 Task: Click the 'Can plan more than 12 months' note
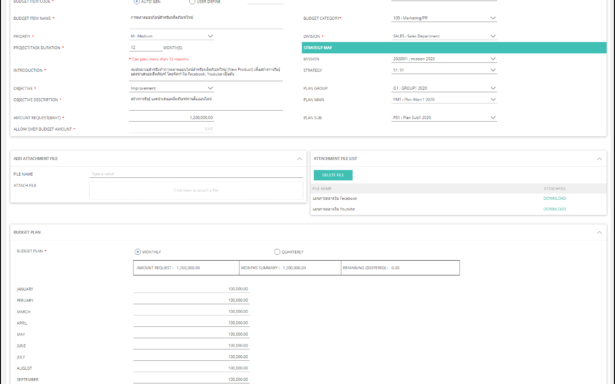click(159, 59)
